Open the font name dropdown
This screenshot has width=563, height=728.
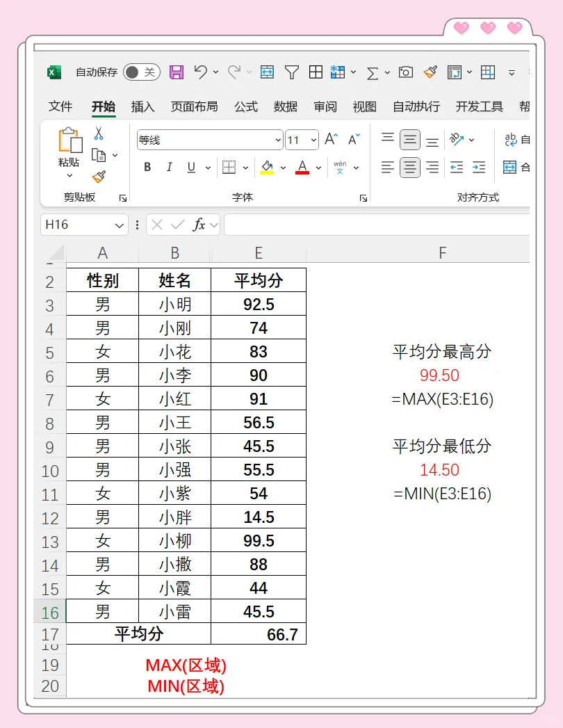[278, 140]
